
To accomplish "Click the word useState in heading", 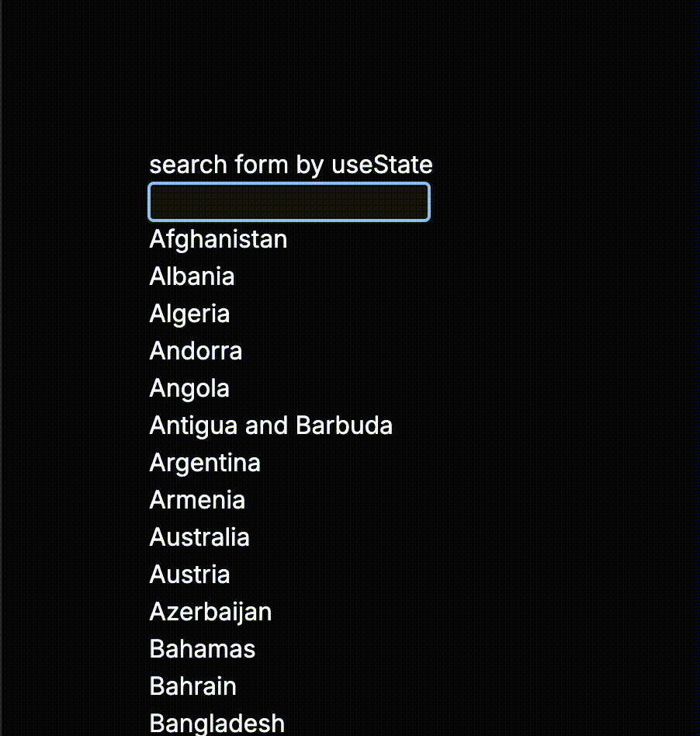I will click(x=382, y=165).
